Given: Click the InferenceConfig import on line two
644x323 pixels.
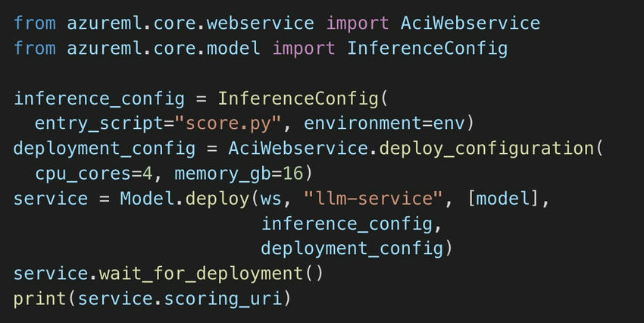Looking at the screenshot, I should [427, 48].
